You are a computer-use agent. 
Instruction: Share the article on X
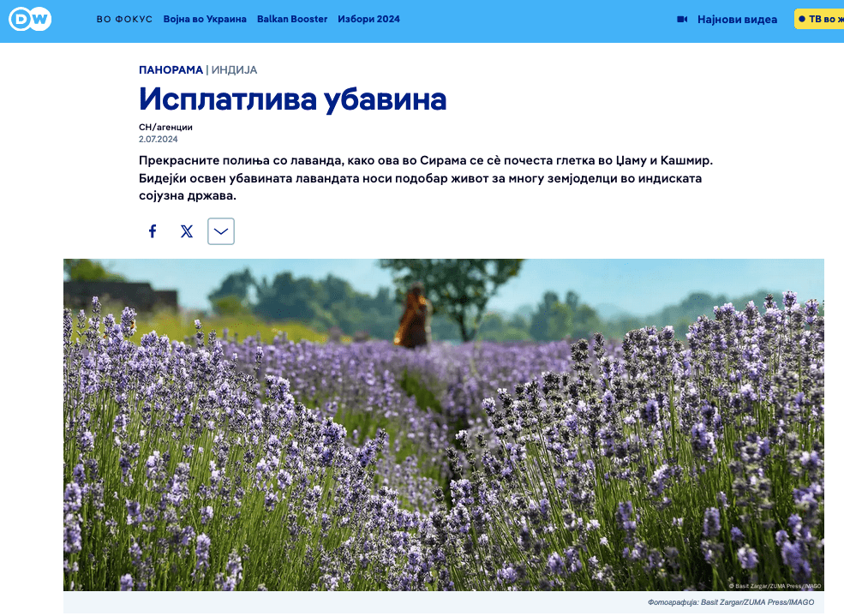(187, 231)
